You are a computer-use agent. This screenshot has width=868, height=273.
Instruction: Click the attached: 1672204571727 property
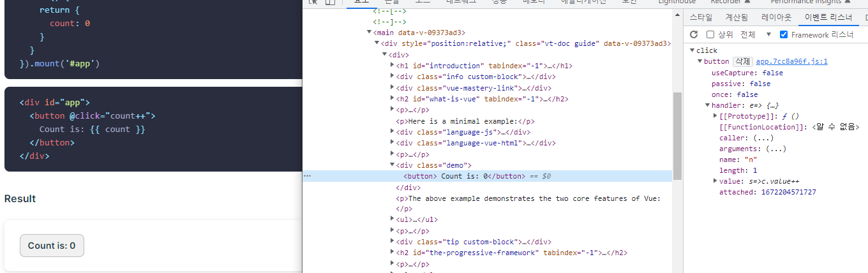point(768,192)
